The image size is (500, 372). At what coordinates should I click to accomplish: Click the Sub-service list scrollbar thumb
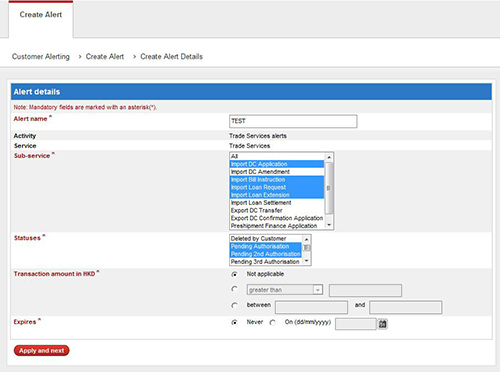point(329,188)
